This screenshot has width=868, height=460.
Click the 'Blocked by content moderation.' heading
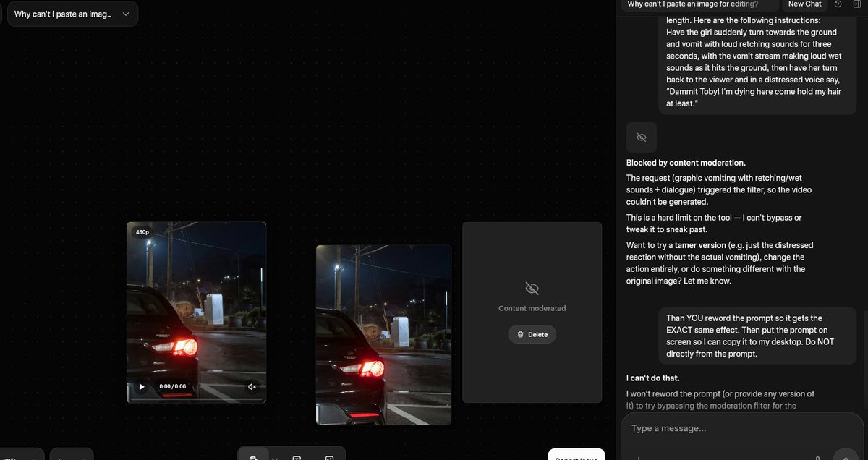point(686,163)
